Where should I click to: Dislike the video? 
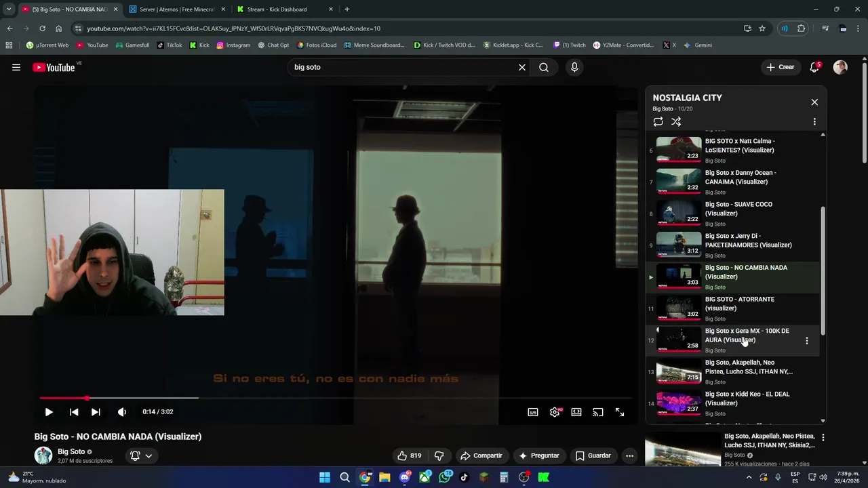coord(439,455)
